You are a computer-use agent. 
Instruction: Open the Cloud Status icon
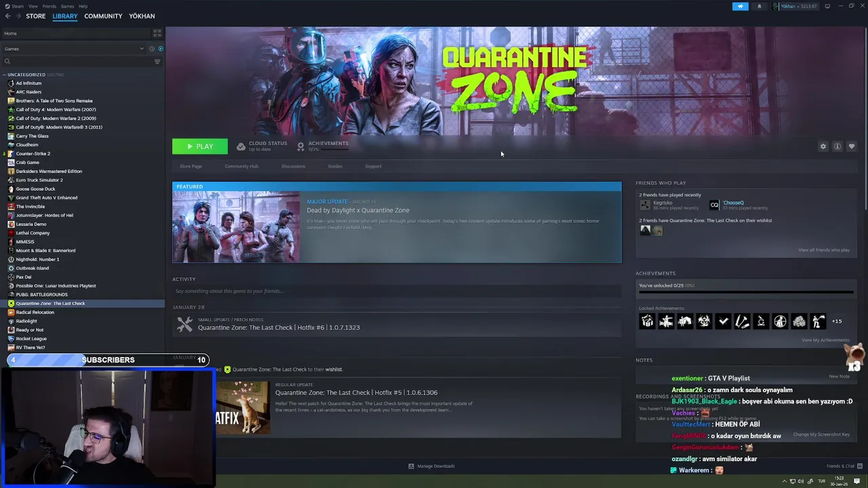[241, 146]
